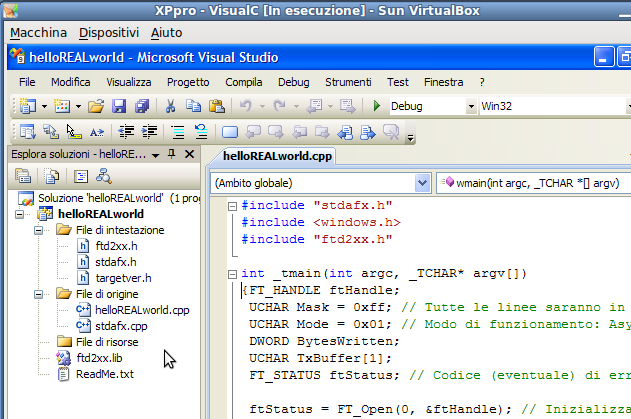Image resolution: width=631 pixels, height=419 pixels.
Task: Open the Progetto menu
Action: [x=188, y=82]
